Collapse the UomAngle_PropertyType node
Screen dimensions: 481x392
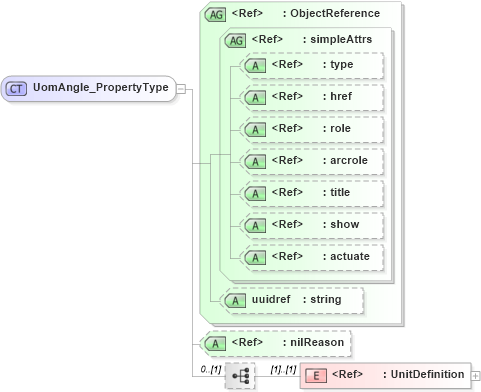(181, 89)
